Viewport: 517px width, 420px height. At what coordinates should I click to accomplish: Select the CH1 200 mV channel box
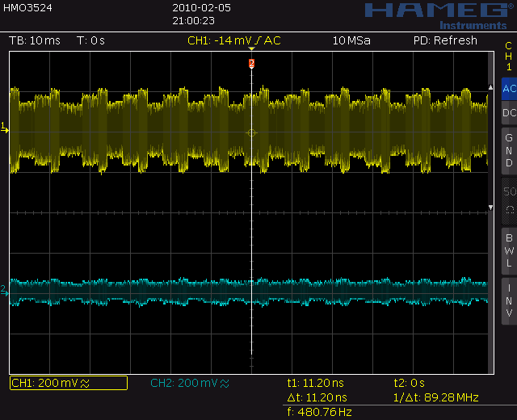click(69, 383)
